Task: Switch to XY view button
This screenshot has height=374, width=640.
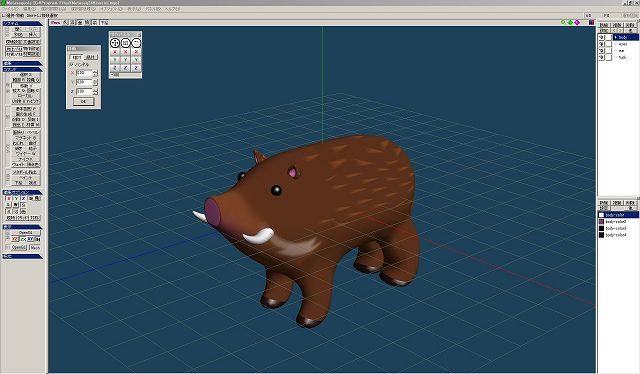Action: coord(31,239)
